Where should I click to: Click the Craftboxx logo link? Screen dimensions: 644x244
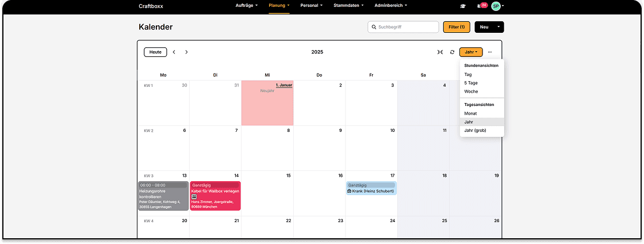coord(151,6)
